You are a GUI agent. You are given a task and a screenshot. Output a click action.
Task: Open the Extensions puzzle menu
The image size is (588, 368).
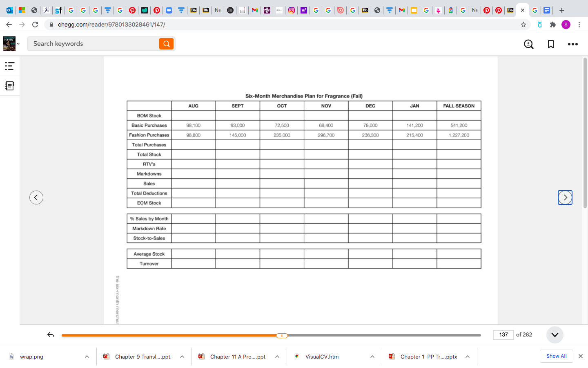[x=553, y=25]
